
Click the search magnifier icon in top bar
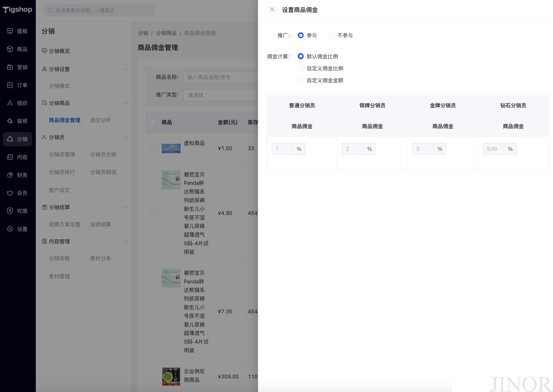[x=50, y=10]
